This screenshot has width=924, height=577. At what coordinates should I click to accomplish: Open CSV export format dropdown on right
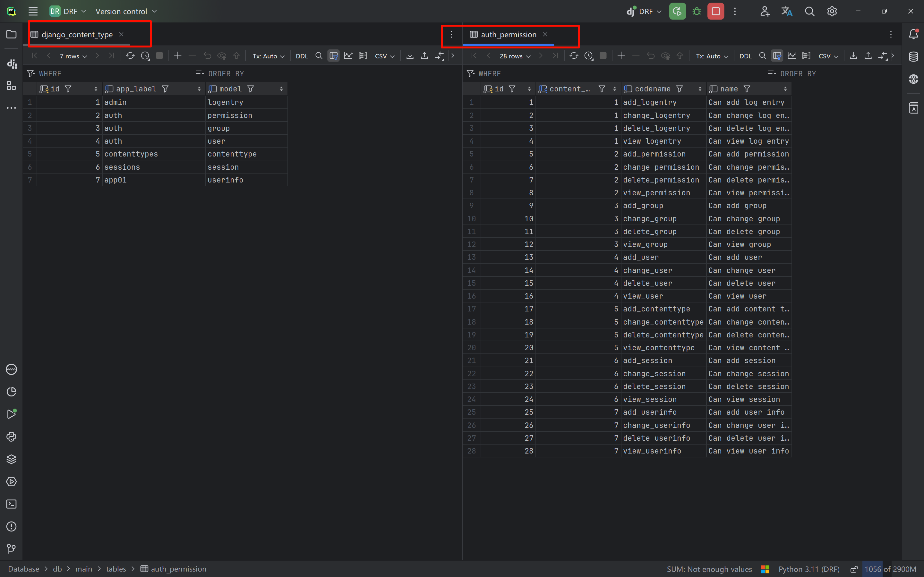click(x=828, y=56)
